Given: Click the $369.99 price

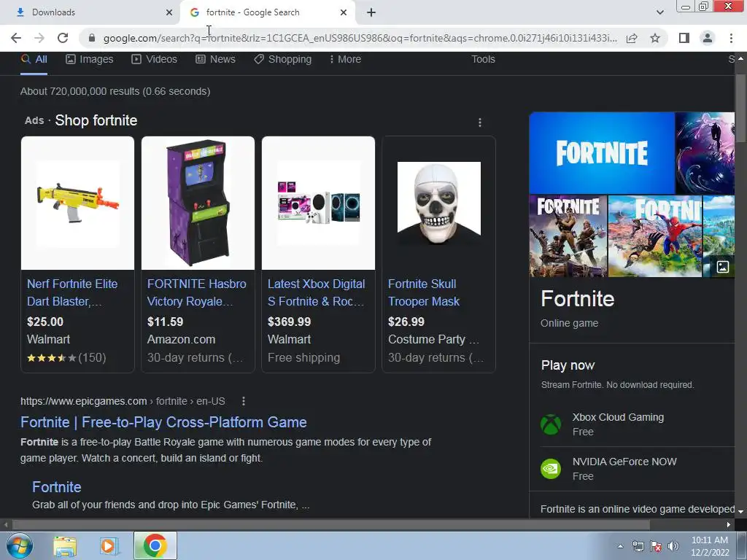Looking at the screenshot, I should click(289, 322).
